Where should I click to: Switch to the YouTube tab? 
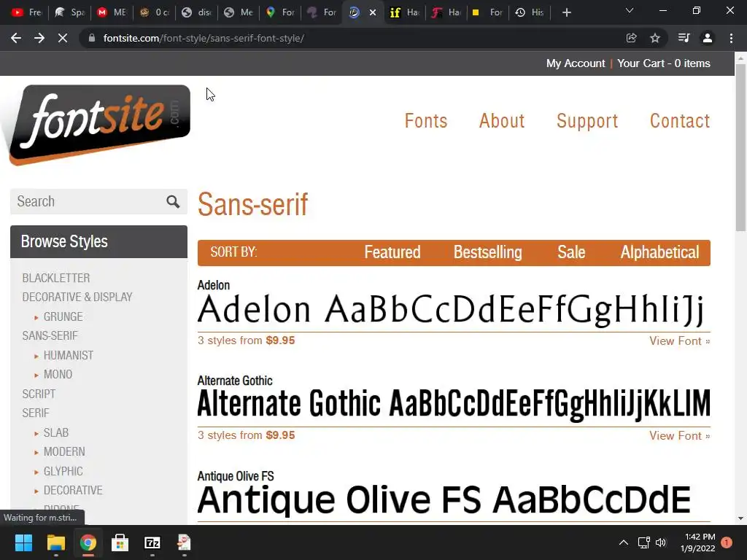(x=26, y=12)
